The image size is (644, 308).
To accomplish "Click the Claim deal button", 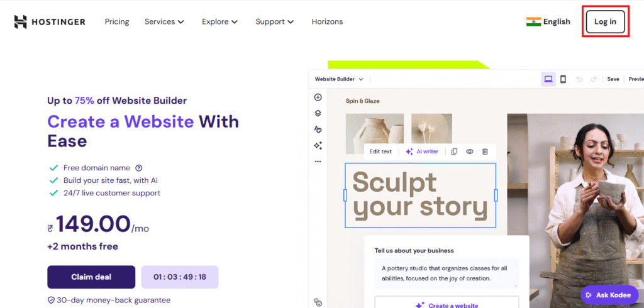I will (x=91, y=277).
